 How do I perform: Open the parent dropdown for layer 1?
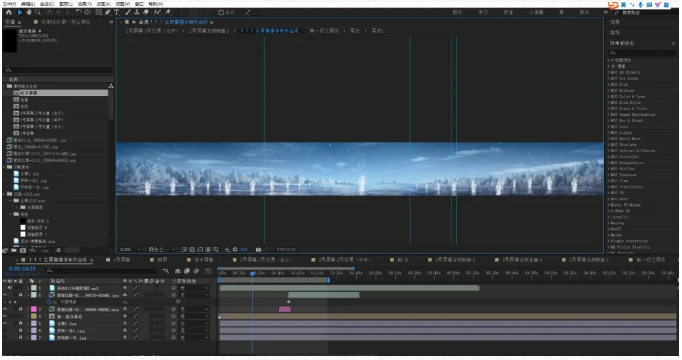click(195, 288)
